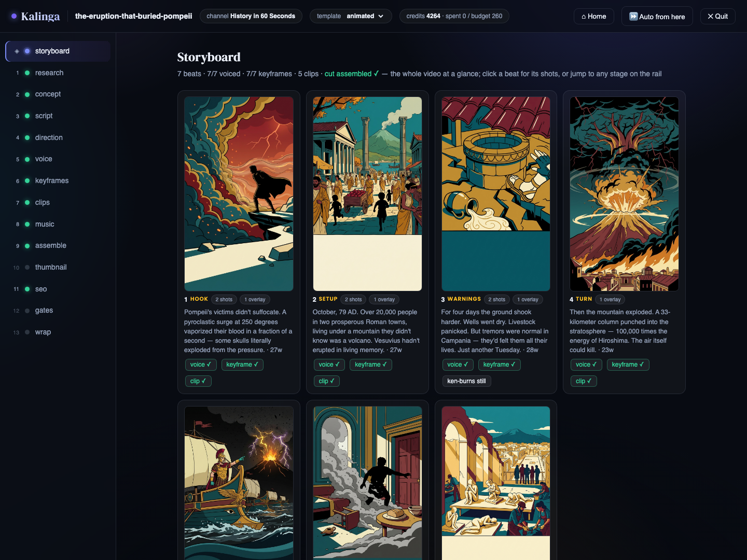Click the voice ✓ chip on WARNINGS
Screen dimensions: 747x560
(x=458, y=365)
